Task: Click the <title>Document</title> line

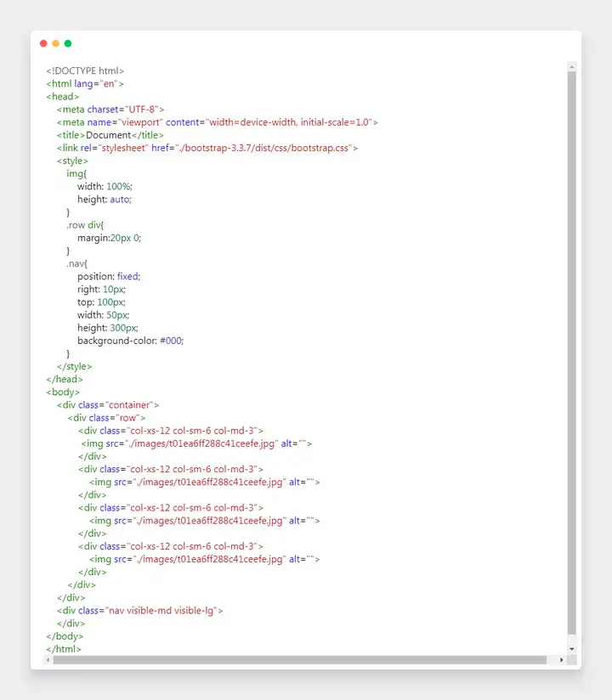Action: click(x=110, y=135)
